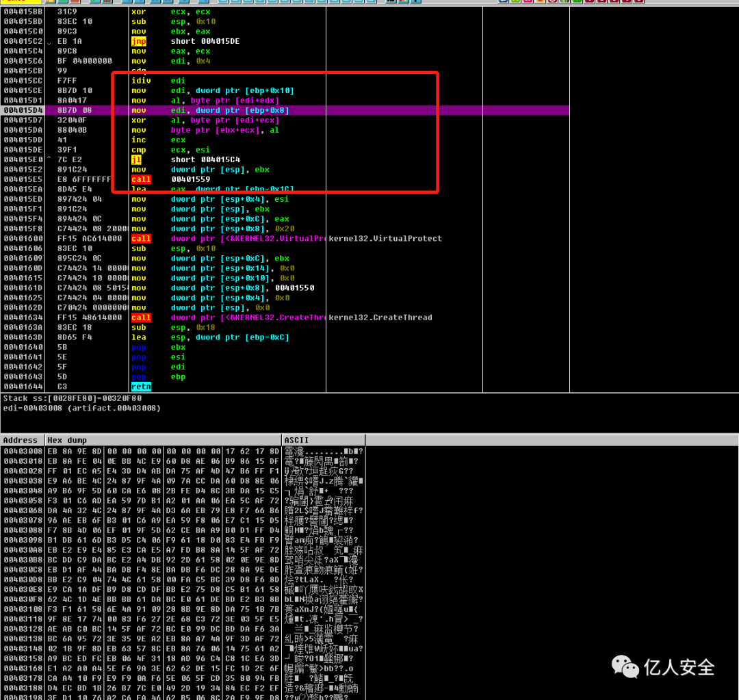Click mov al, byte ptr [edi+edx] instruction
This screenshot has width=739, height=700.
[x=205, y=101]
